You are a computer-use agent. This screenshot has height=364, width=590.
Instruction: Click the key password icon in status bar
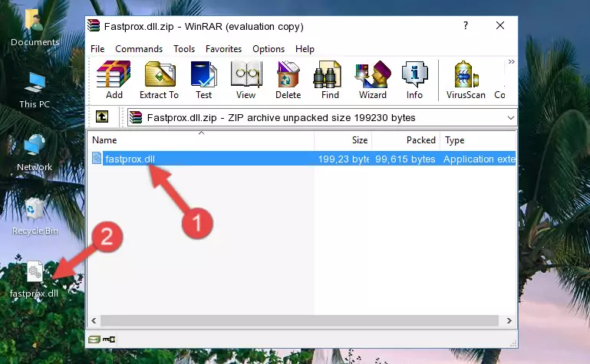point(109,339)
